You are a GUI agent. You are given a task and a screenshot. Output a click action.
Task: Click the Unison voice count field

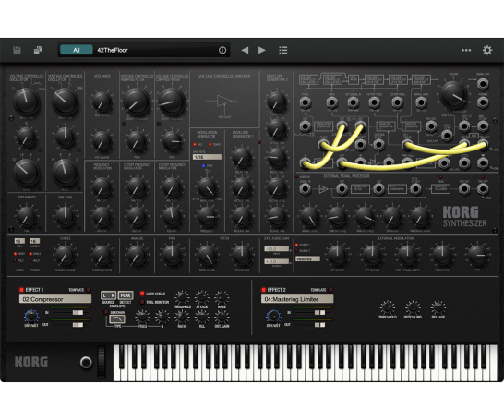tap(34, 241)
